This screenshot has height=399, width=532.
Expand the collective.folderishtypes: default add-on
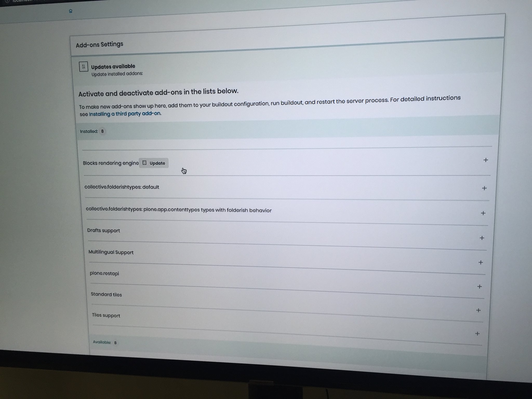484,188
